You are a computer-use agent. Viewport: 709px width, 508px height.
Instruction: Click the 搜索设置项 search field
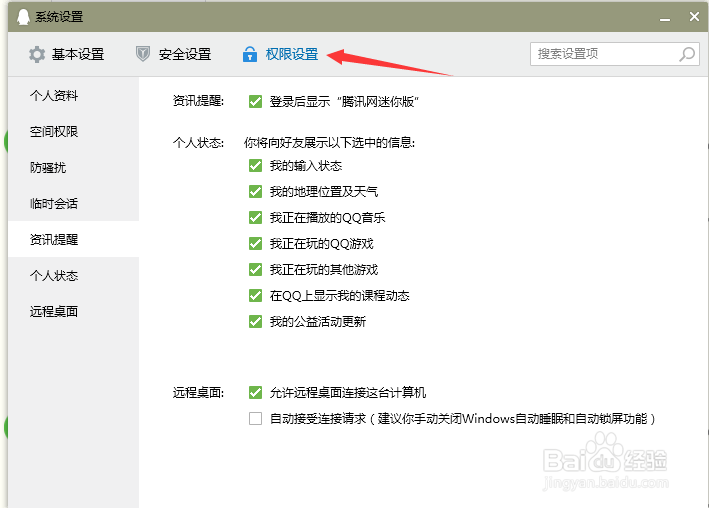pos(614,54)
